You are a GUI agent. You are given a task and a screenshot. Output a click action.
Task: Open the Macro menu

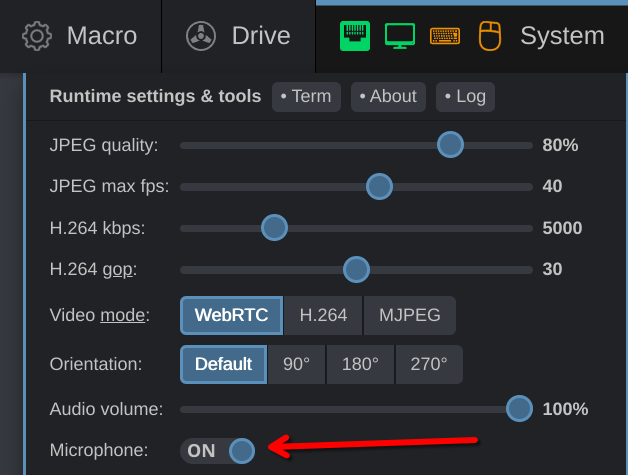click(x=101, y=36)
